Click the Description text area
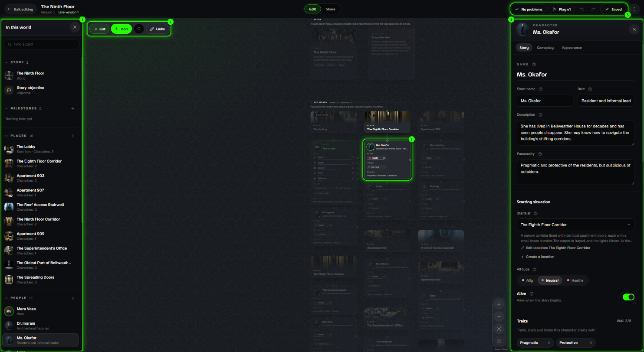This screenshot has width=644, height=352. click(575, 133)
